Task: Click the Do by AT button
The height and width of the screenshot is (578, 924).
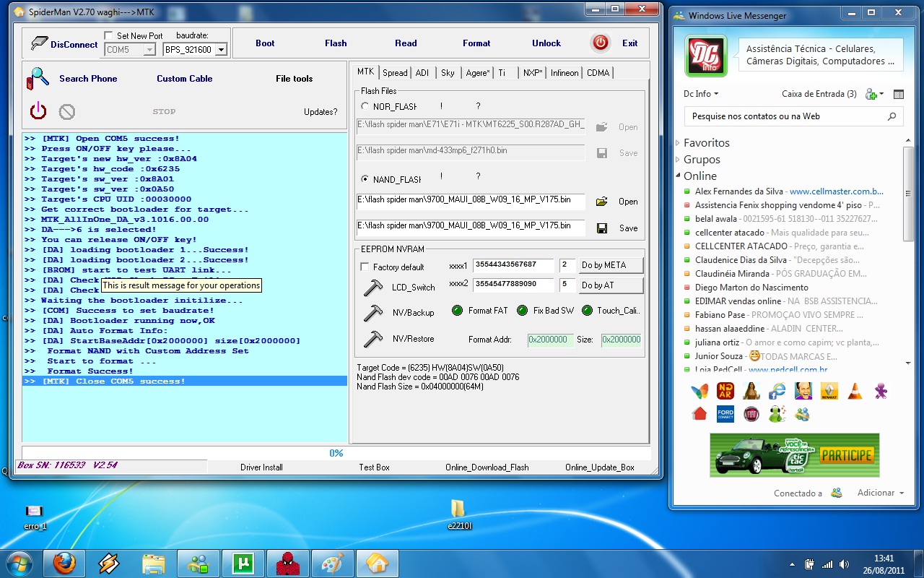Action: [611, 285]
